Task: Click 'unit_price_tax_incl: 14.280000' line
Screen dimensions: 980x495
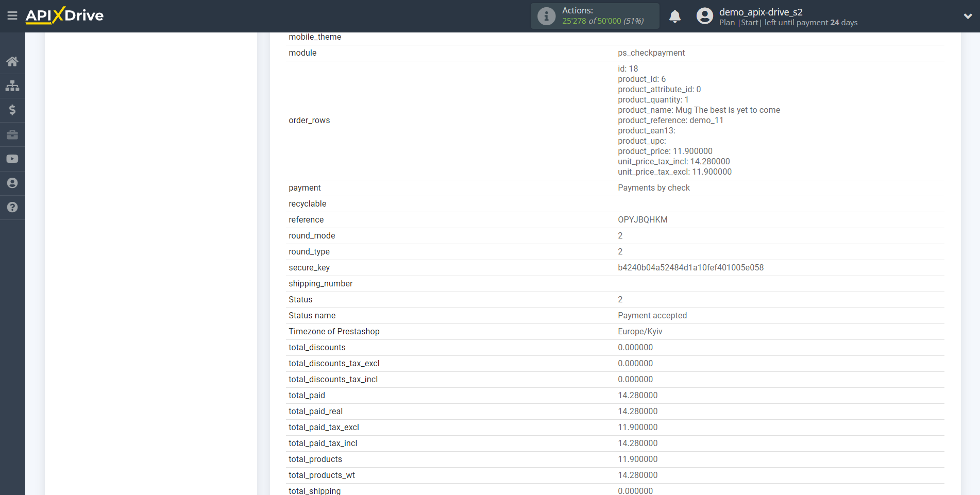Action: tap(673, 161)
